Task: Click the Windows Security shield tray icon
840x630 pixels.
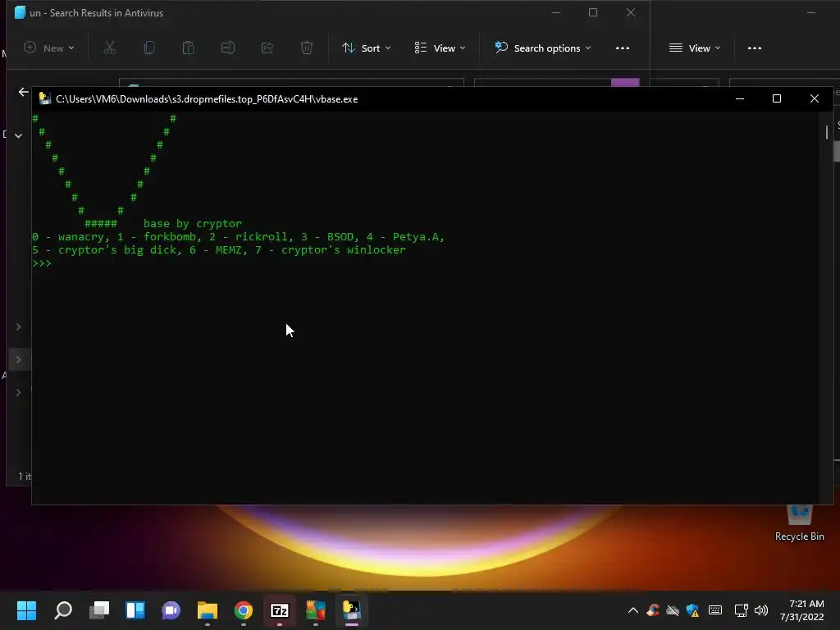Action: (x=692, y=610)
